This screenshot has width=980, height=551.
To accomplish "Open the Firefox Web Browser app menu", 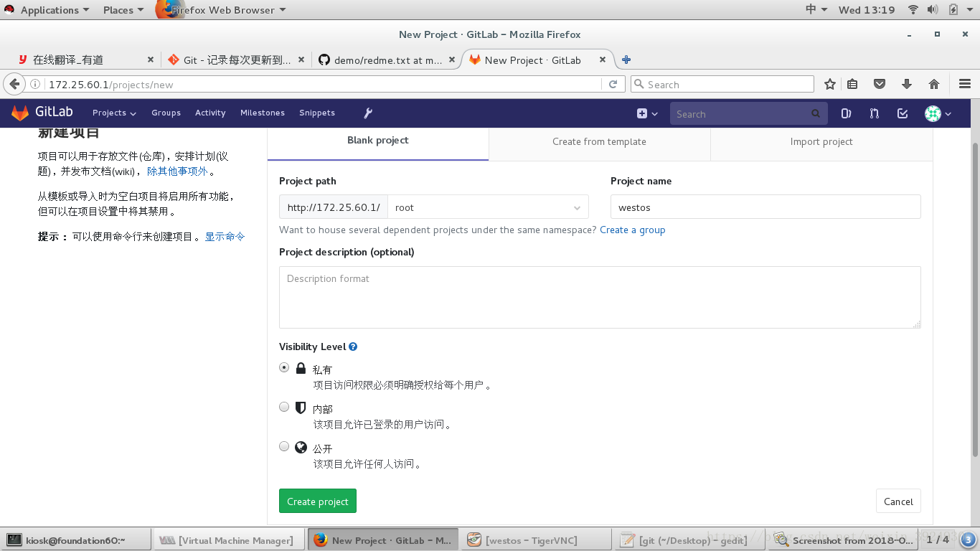I will pyautogui.click(x=222, y=10).
